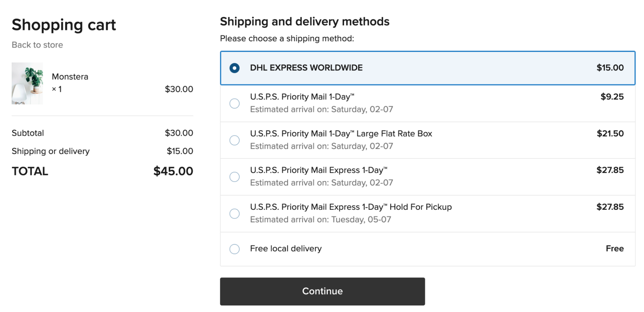644x312 pixels.
Task: Click the Monstera product name
Action: pyautogui.click(x=70, y=77)
